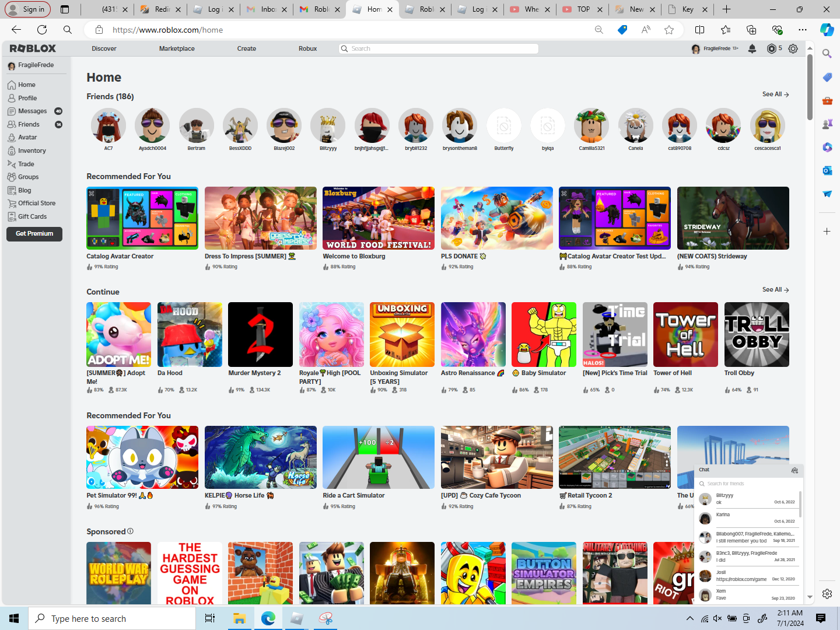Screen dimensions: 840x630
Task: Sign in to the browser profile
Action: pyautogui.click(x=27, y=9)
